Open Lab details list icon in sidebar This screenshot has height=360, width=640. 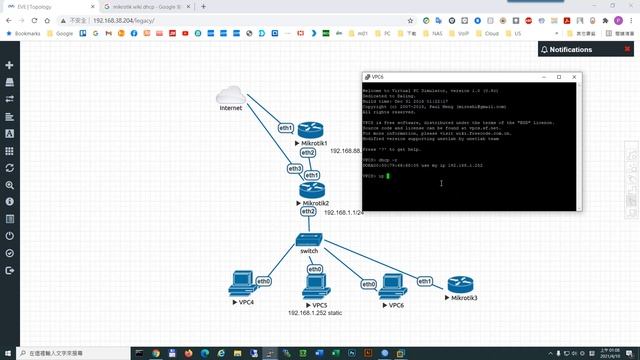[9, 219]
